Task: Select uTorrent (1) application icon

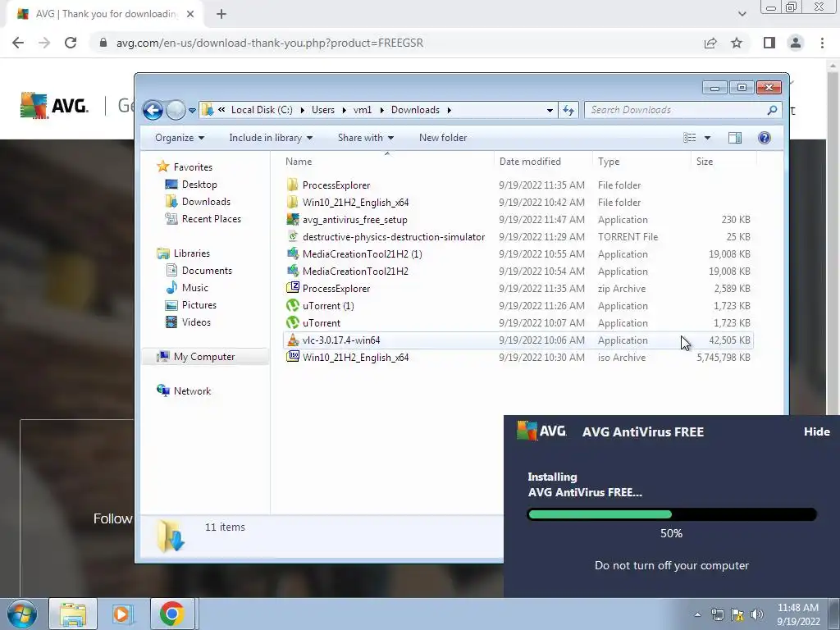Action: pos(293,305)
